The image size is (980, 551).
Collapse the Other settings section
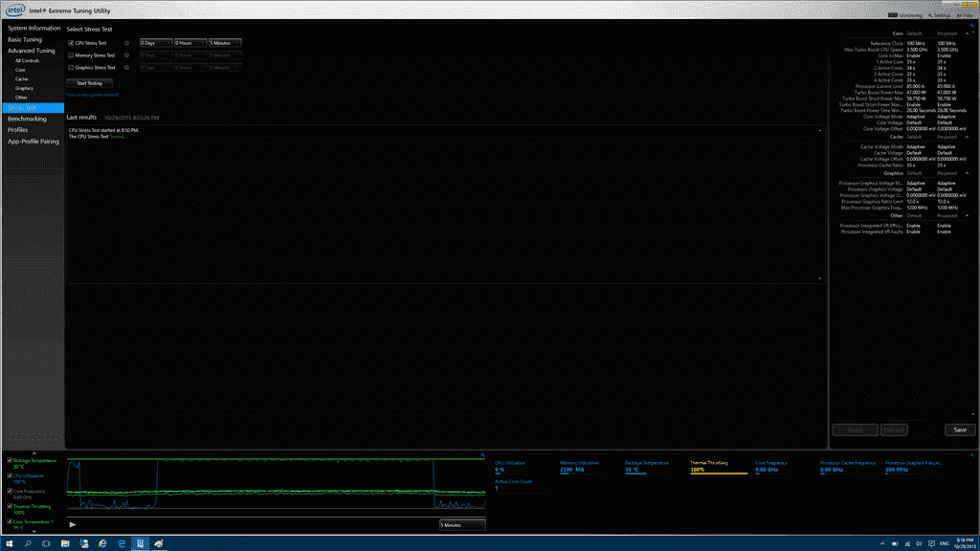tap(967, 215)
